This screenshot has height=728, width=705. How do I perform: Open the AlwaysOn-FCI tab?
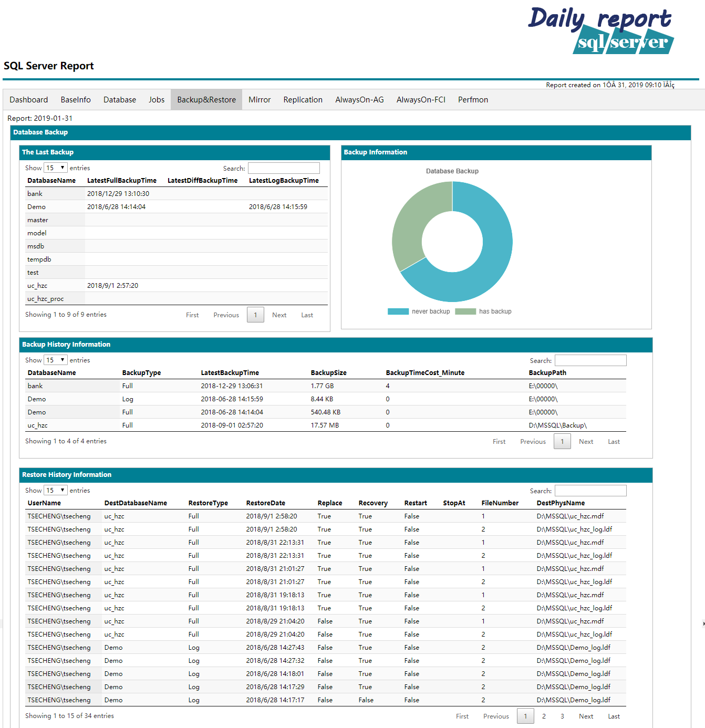tap(421, 100)
